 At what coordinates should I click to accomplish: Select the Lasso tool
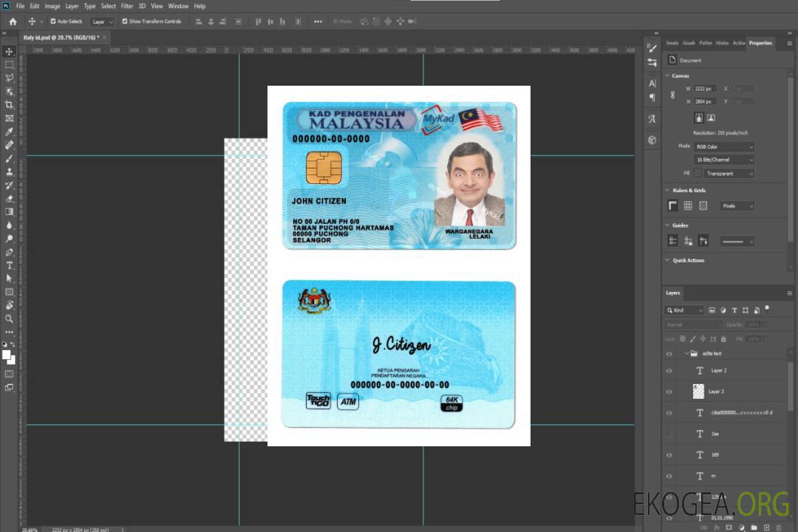9,78
